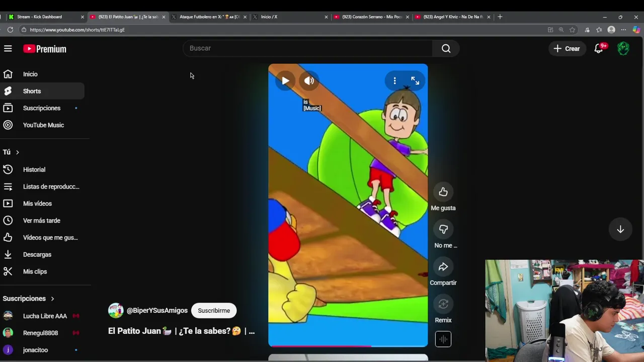Switch to Angel Y Khriz tab
Screen dimensions: 644x362
(x=453, y=17)
